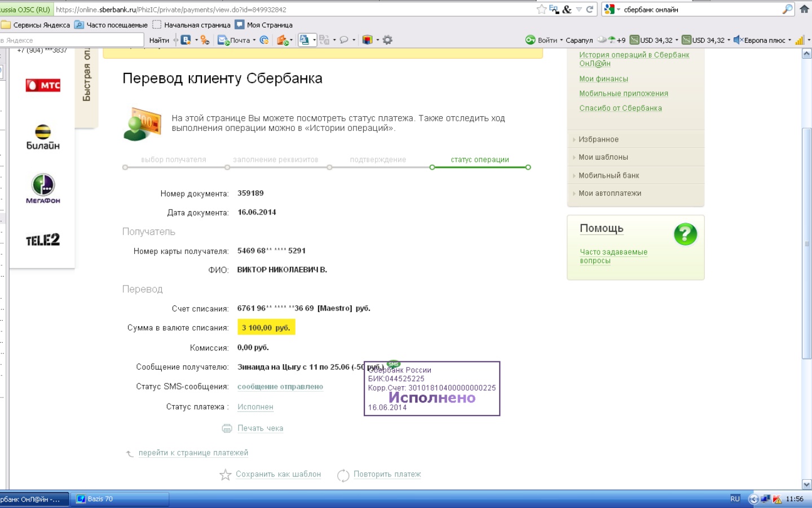This screenshot has width=812, height=508.
Task: Open history dropdown arrow in address bar
Action: click(x=579, y=9)
